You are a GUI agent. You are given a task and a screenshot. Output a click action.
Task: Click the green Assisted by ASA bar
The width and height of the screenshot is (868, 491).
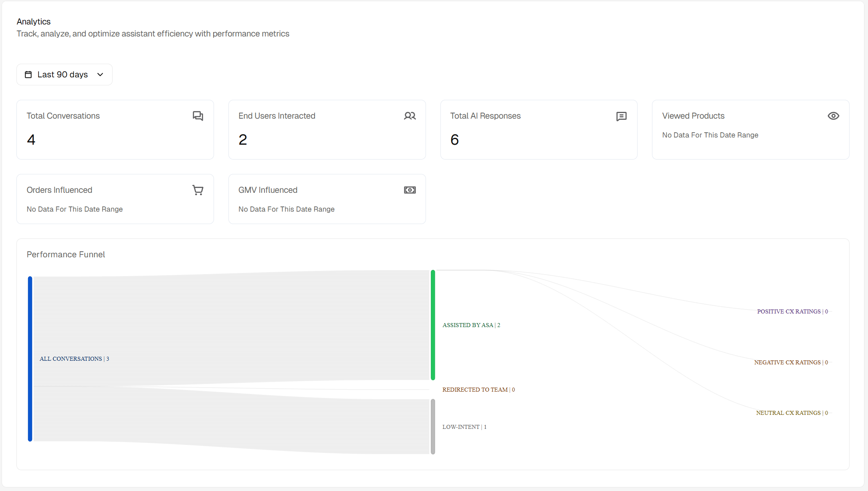pyautogui.click(x=433, y=325)
